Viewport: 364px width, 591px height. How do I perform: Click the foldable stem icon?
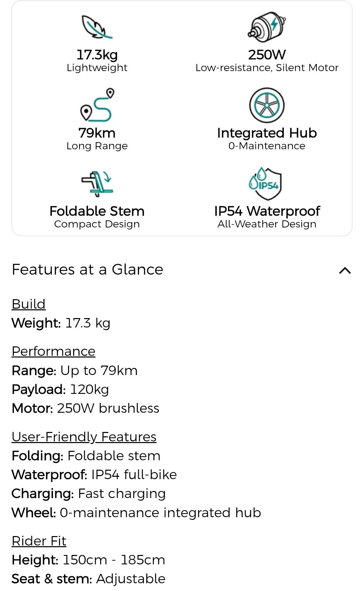click(x=97, y=183)
